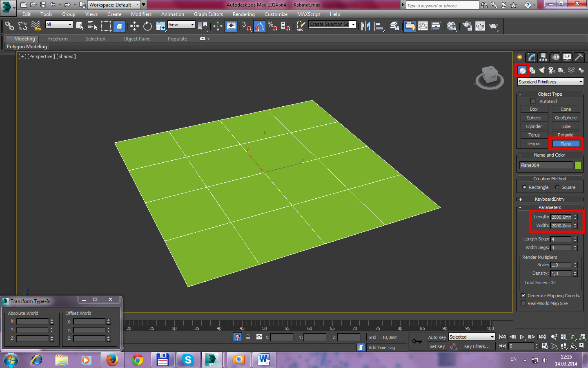Enable the AutoGrid checkbox
The width and height of the screenshot is (588, 368).
[x=533, y=101]
